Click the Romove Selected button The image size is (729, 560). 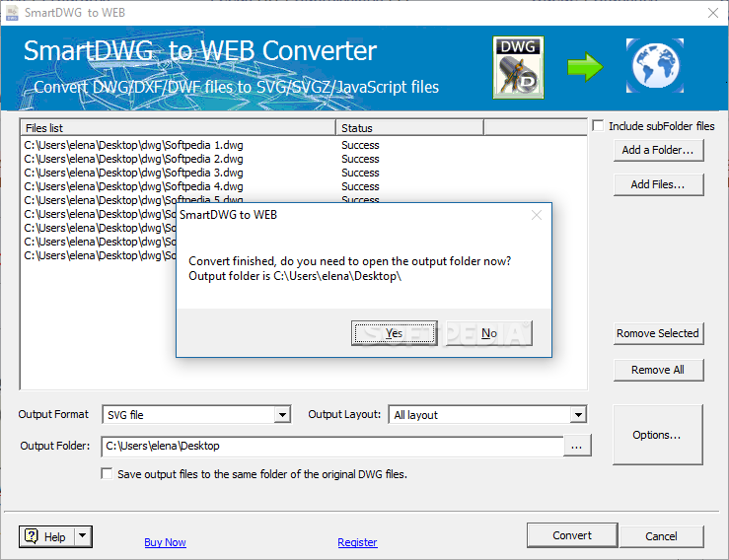658,333
